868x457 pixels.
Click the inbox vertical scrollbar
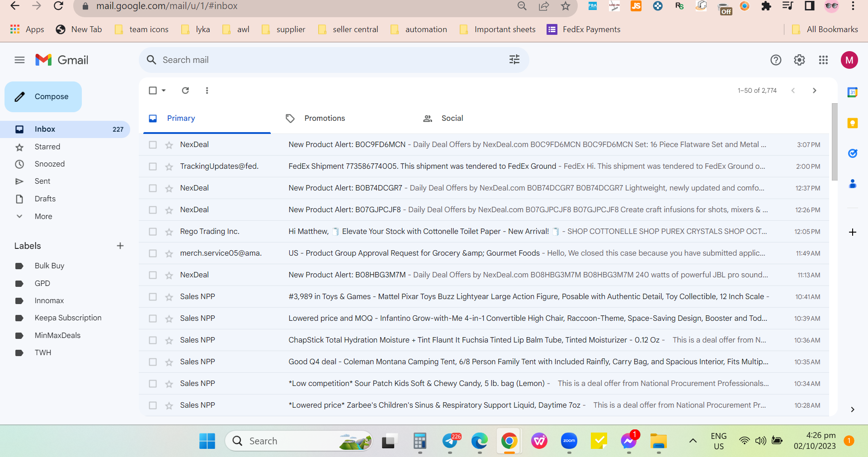coord(835,142)
